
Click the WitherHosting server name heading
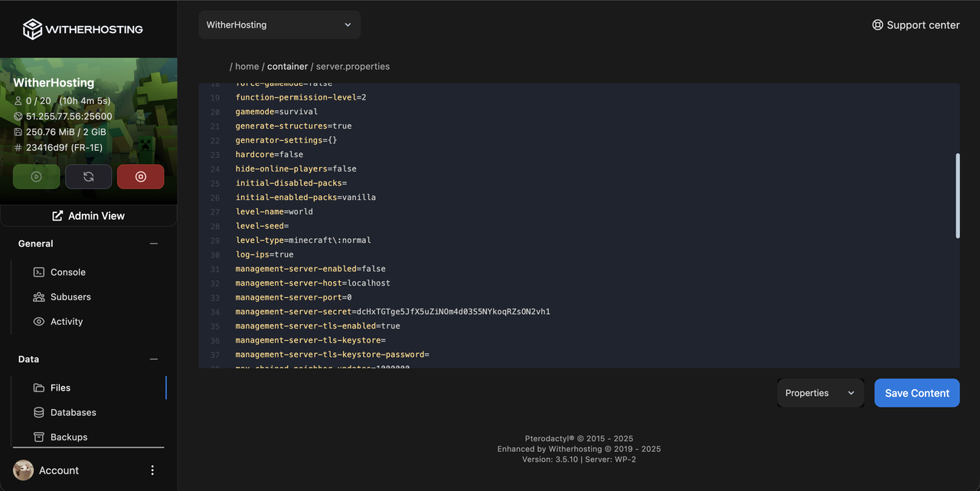pos(54,83)
